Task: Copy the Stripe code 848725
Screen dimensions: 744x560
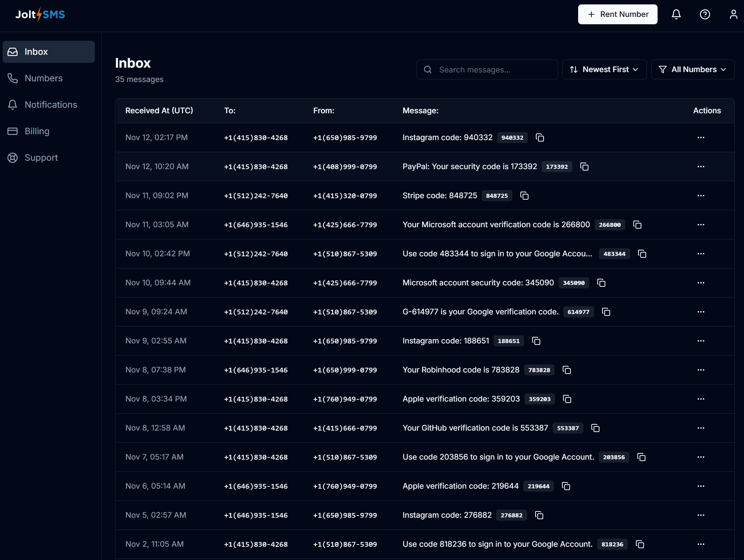Action: click(x=524, y=196)
